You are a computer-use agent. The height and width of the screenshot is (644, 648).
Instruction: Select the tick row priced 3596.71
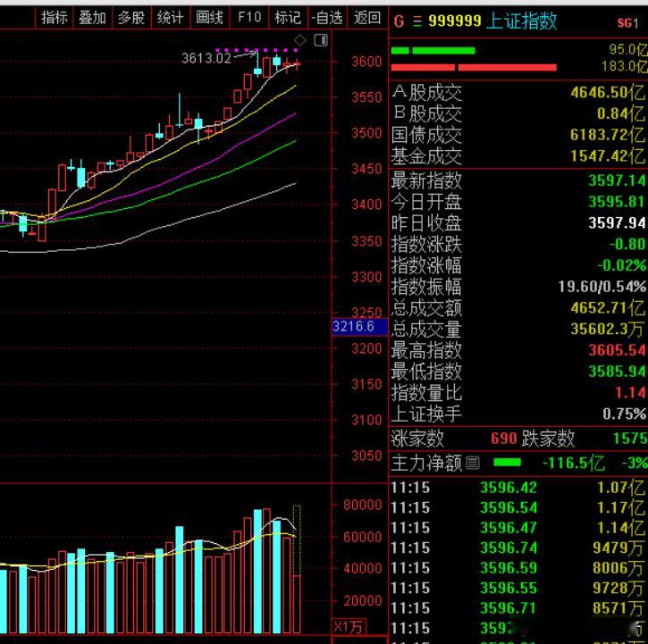point(518,608)
